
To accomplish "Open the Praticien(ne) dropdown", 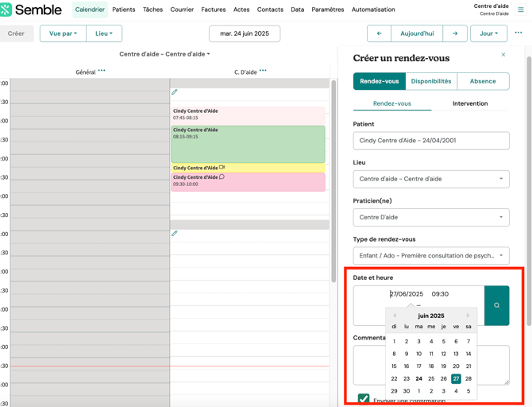I will 431,217.
